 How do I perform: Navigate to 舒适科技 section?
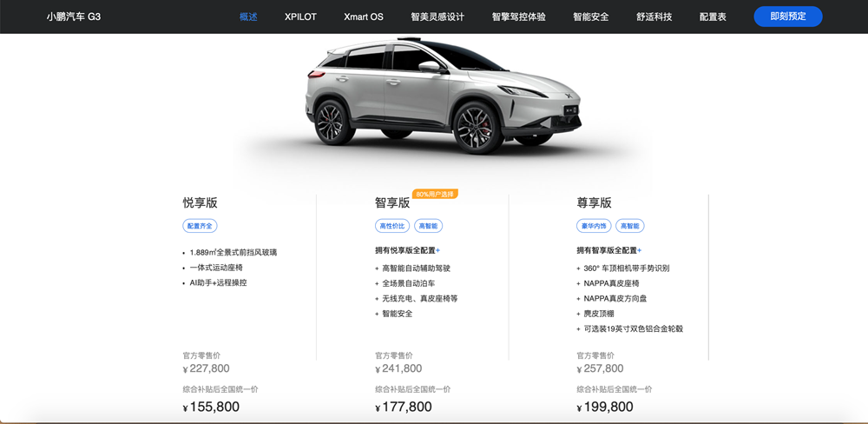pos(654,17)
